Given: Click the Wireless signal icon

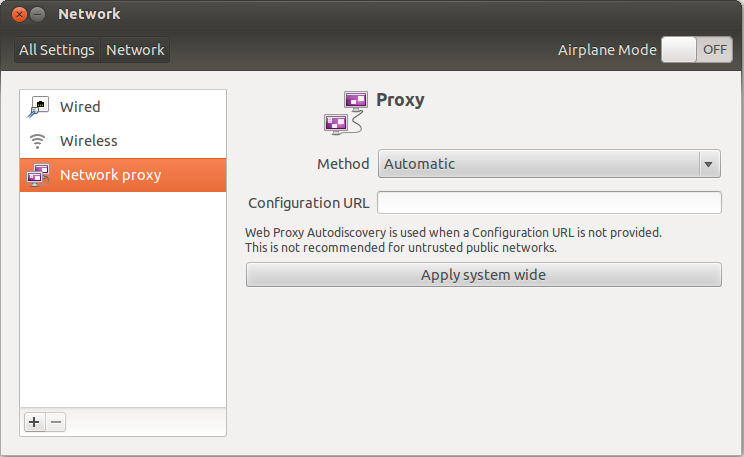Looking at the screenshot, I should click(37, 141).
